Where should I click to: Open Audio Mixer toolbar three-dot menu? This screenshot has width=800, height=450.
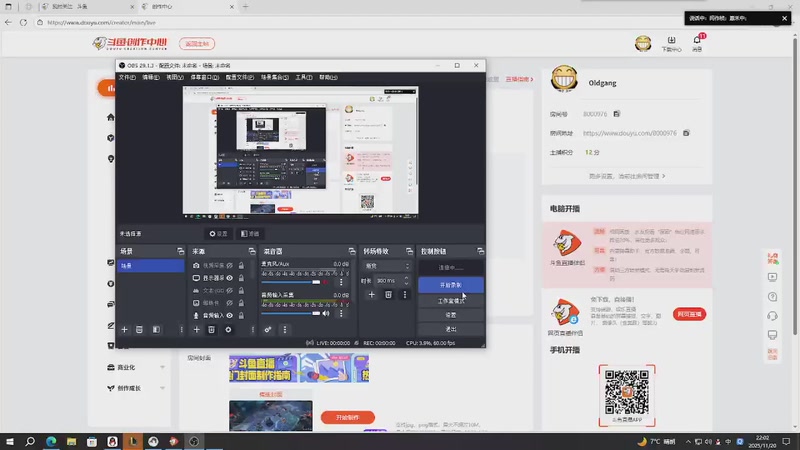285,330
